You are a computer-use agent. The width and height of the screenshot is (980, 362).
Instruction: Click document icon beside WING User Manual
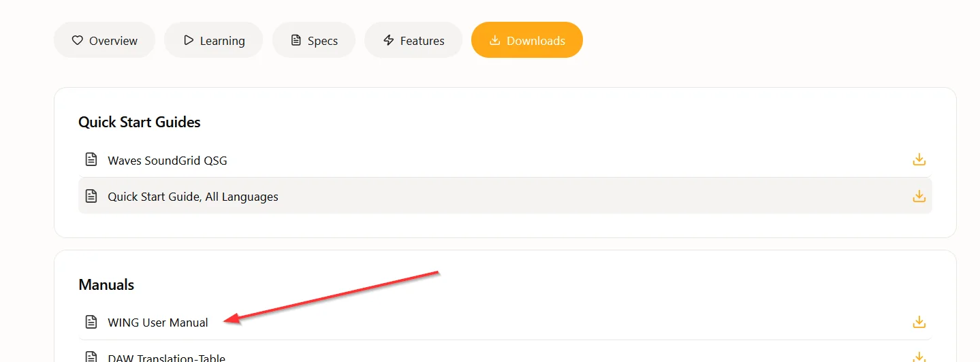point(91,322)
